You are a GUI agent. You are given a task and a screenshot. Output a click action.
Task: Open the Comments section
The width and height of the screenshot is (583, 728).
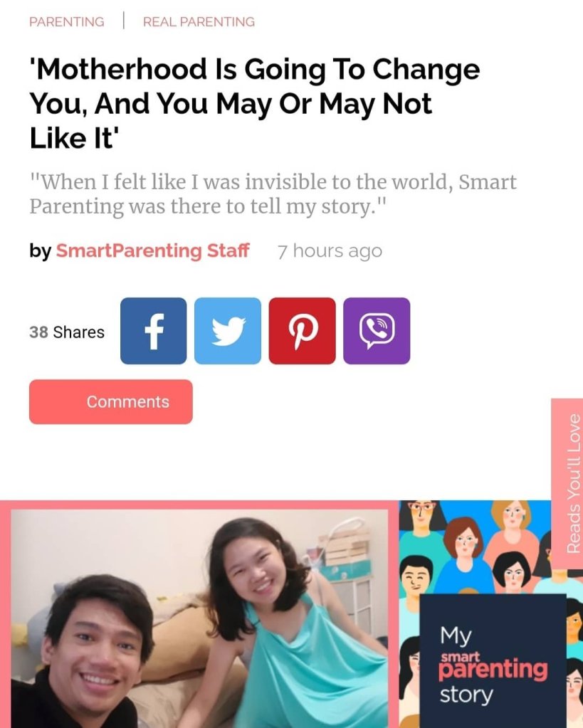(x=110, y=401)
